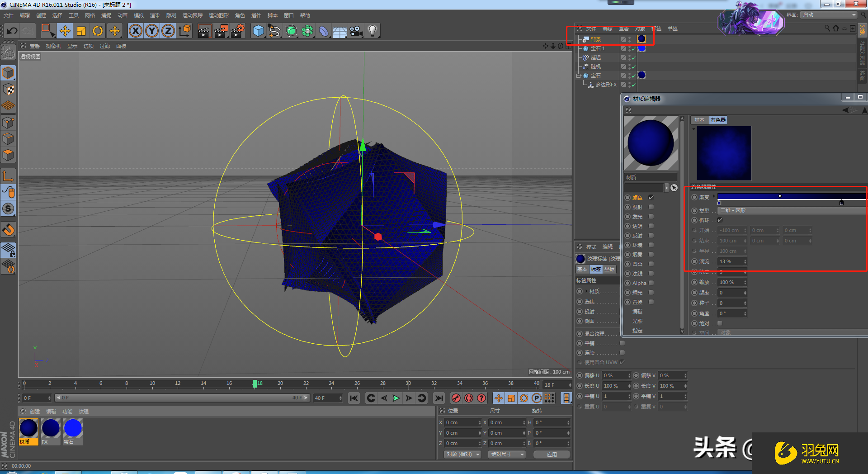
Task: Open the 对象 (相对) coordinate dropdown
Action: click(462, 455)
